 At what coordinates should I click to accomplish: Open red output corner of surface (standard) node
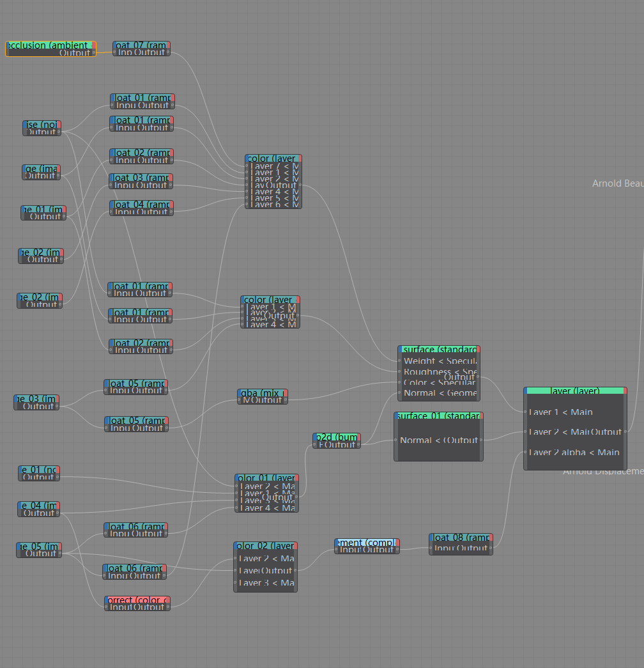click(479, 349)
